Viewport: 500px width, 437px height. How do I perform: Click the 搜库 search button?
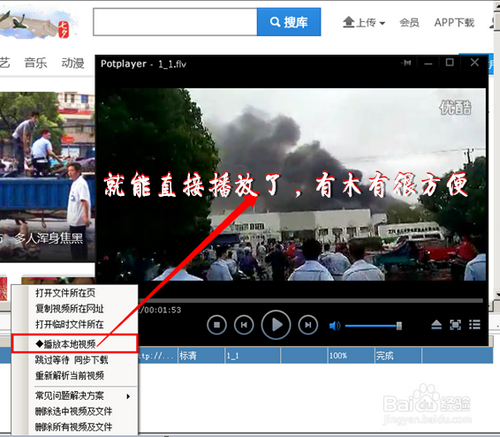[289, 22]
